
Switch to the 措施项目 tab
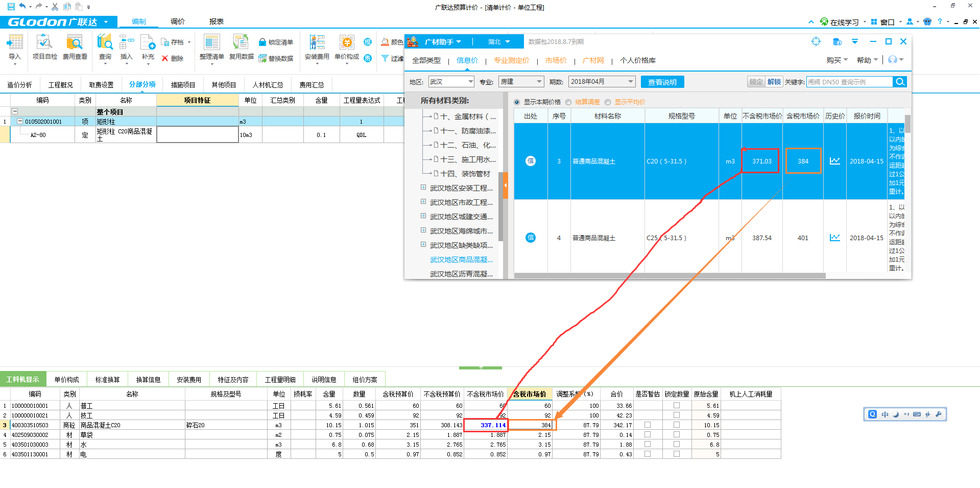183,85
